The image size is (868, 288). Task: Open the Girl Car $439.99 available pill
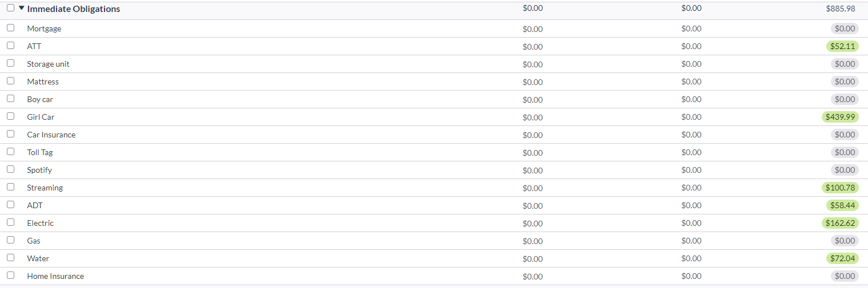pos(840,117)
